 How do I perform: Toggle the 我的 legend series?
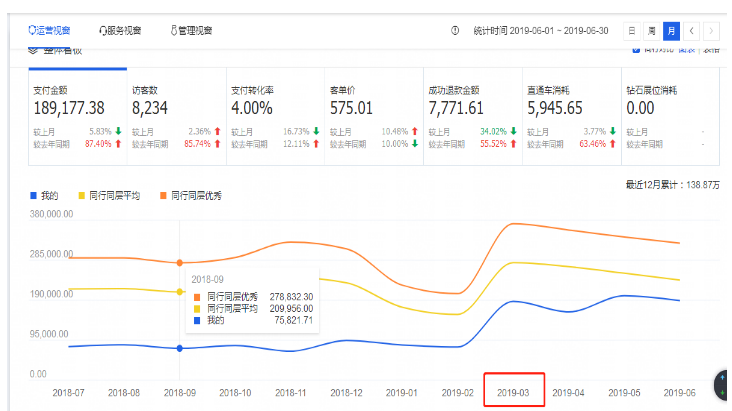point(44,196)
